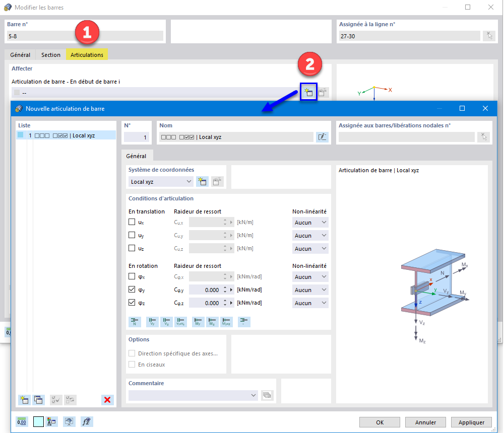Click the Appliquer button
The width and height of the screenshot is (504, 433).
(472, 422)
